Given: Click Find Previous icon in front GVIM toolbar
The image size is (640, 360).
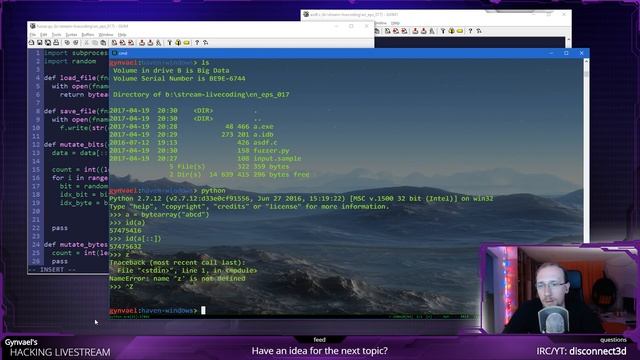Looking at the screenshot, I should pos(131,42).
